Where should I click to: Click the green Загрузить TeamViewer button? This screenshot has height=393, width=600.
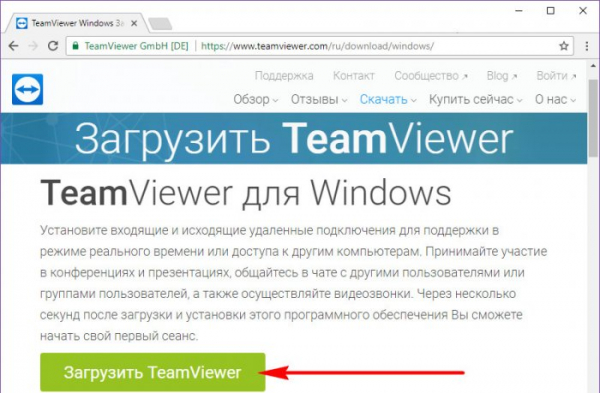tap(153, 372)
